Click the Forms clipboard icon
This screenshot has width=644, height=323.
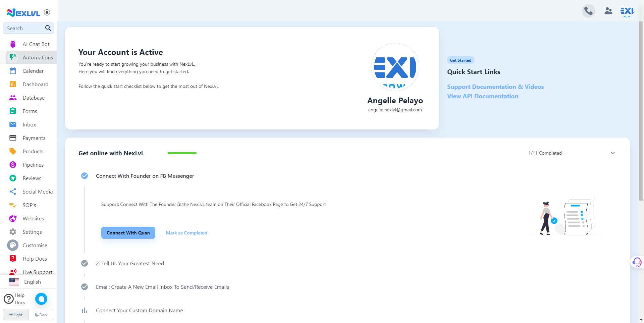pyautogui.click(x=13, y=111)
